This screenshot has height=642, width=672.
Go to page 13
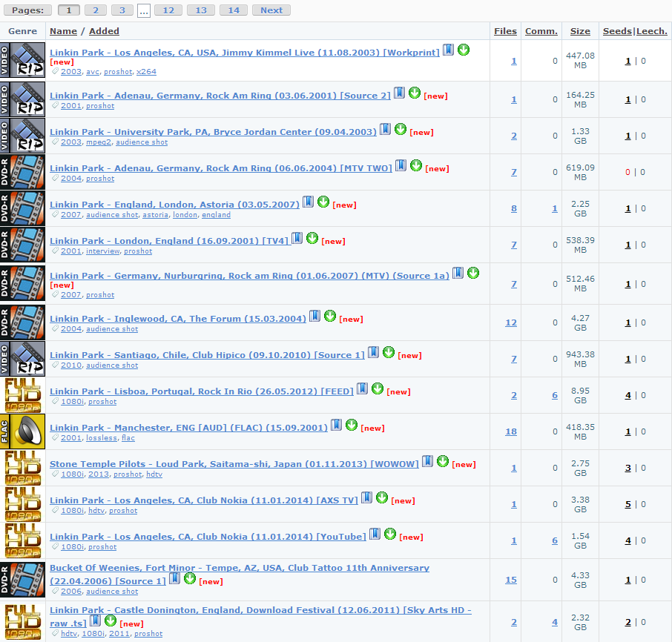201,10
